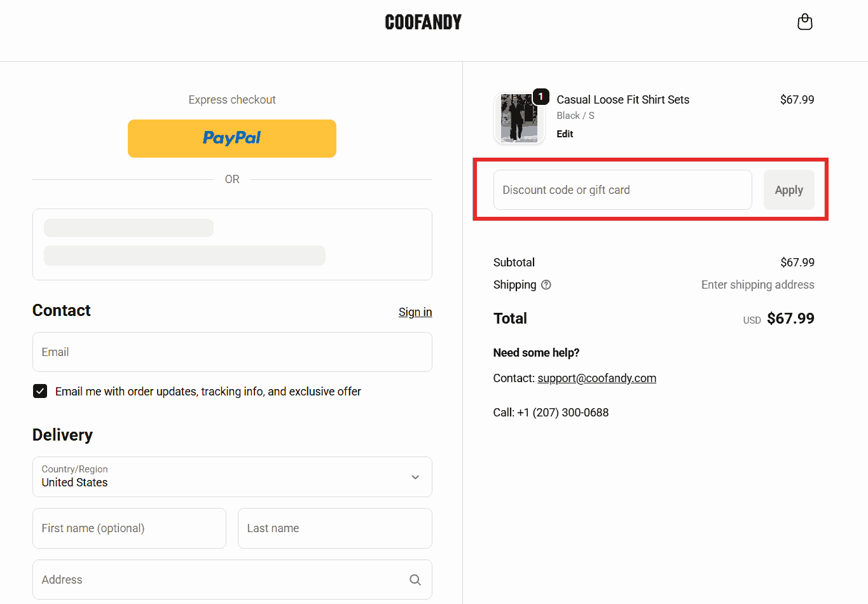Uncheck email me with order updates checkbox
This screenshot has height=604, width=868.
click(40, 391)
